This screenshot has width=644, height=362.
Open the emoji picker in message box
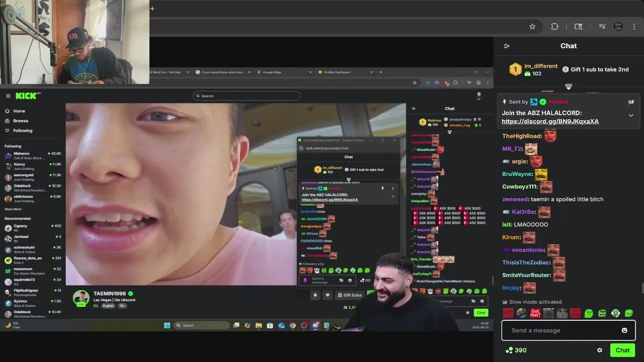click(x=624, y=330)
